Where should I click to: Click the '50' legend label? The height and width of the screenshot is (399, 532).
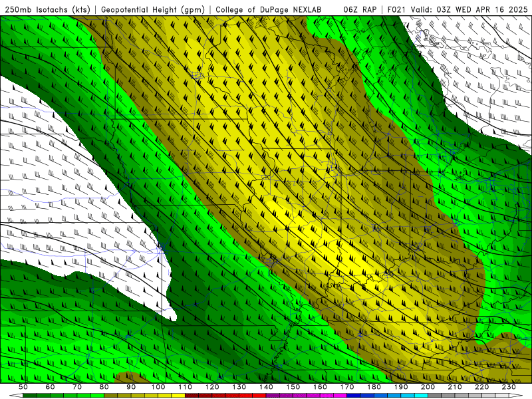pos(23,387)
